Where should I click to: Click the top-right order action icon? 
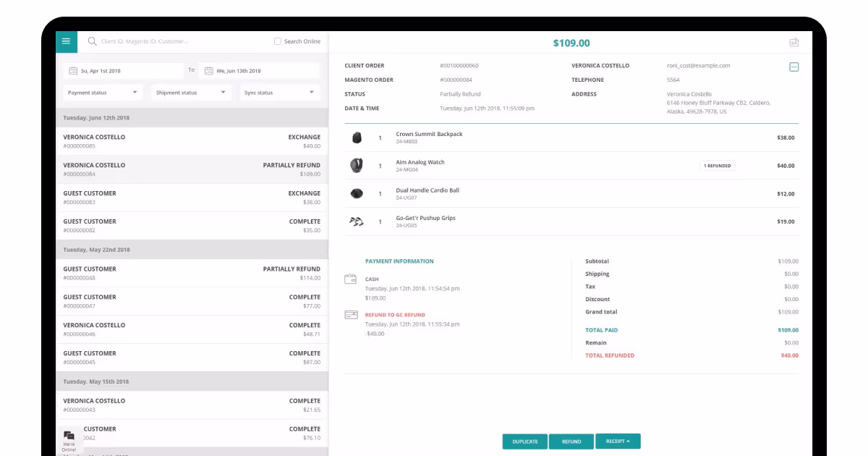793,43
